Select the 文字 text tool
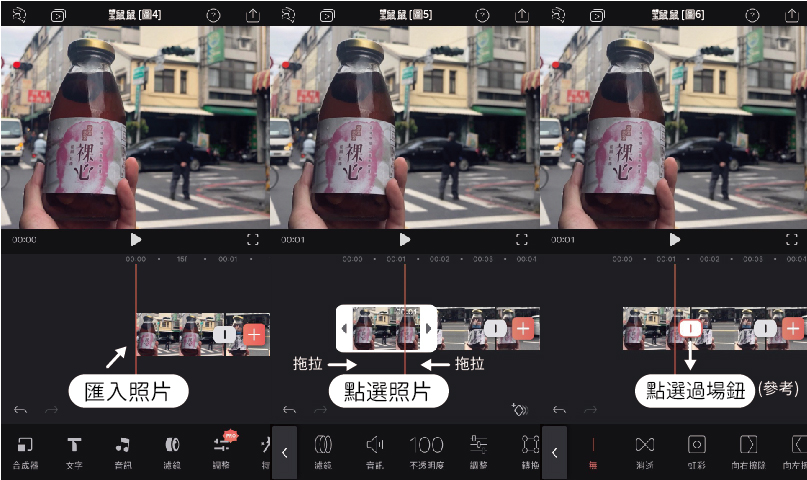807x480 pixels. pyautogui.click(x=74, y=452)
